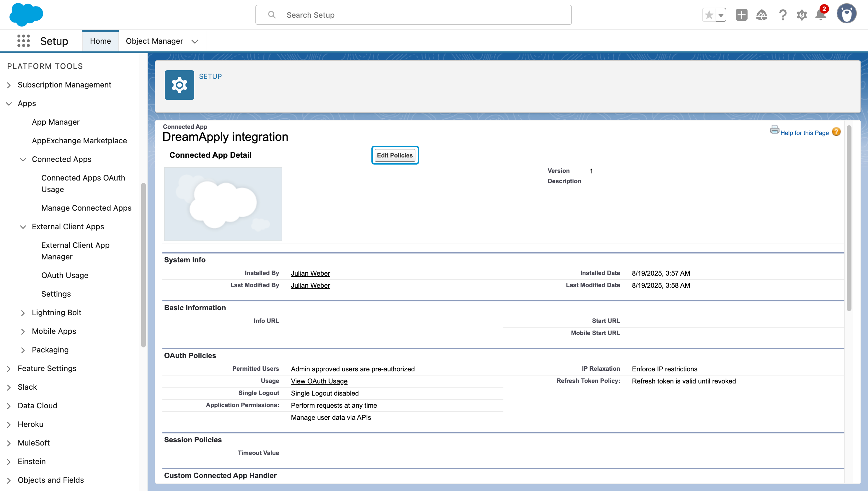Expand Feature Settings section

[x=9, y=369]
